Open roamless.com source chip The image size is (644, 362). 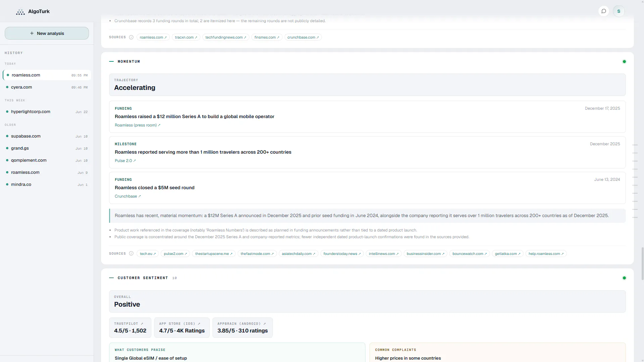coord(153,37)
